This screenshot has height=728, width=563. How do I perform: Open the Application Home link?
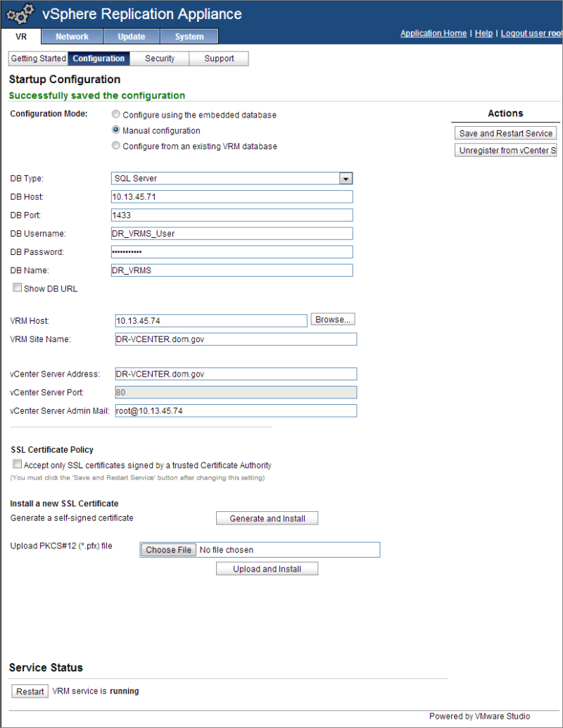click(x=433, y=33)
